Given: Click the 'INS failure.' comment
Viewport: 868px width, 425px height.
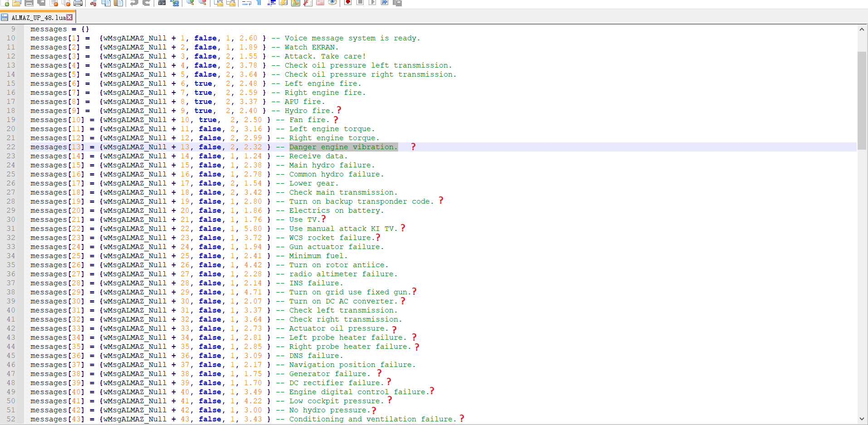Looking at the screenshot, I should [x=316, y=283].
